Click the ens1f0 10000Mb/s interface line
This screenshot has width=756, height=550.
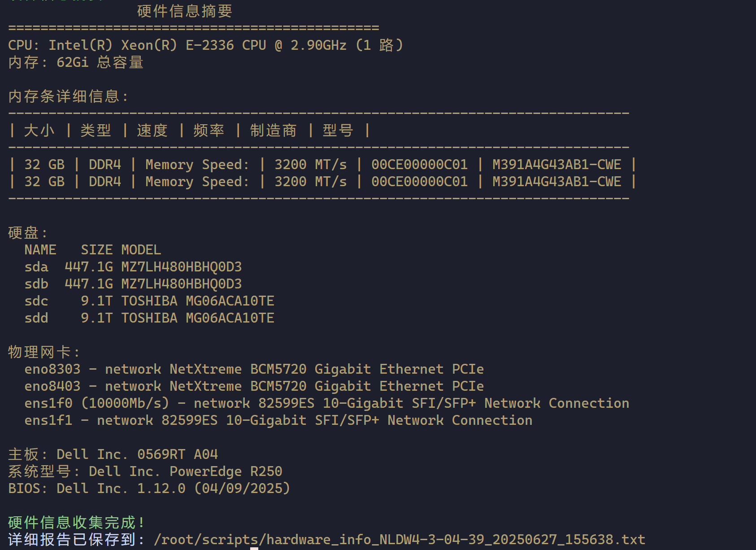click(327, 403)
